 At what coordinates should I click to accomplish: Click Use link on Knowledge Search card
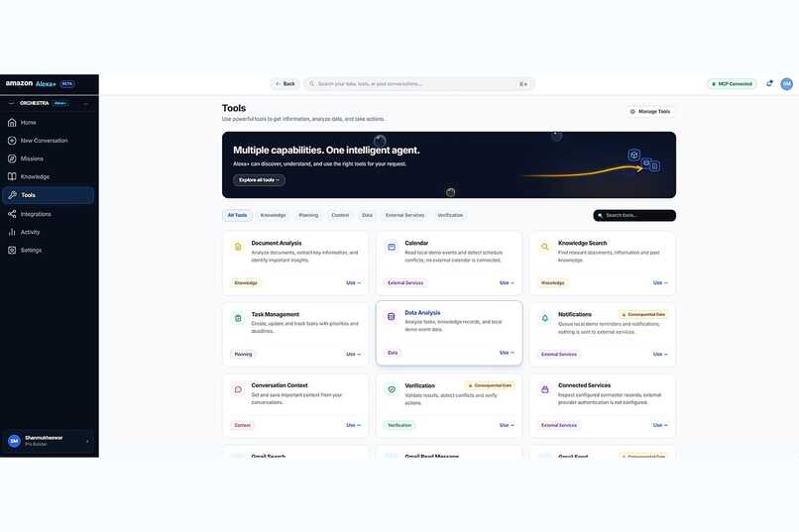coord(660,283)
